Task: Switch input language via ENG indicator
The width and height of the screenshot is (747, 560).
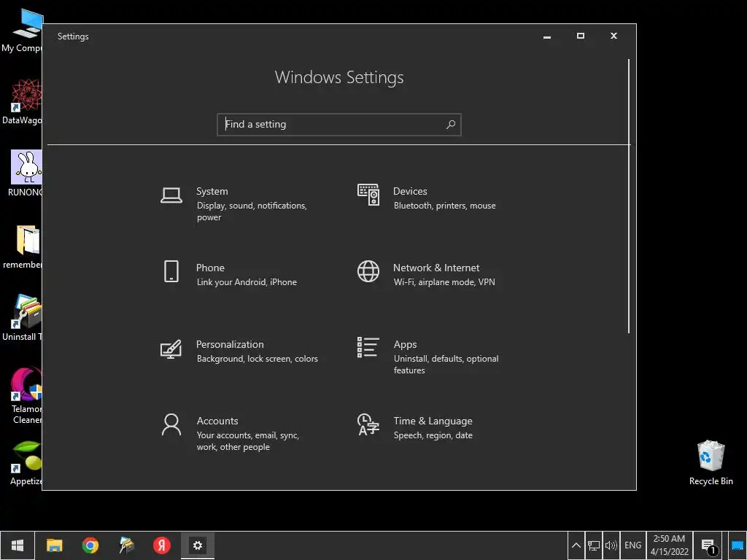Action: coord(632,545)
